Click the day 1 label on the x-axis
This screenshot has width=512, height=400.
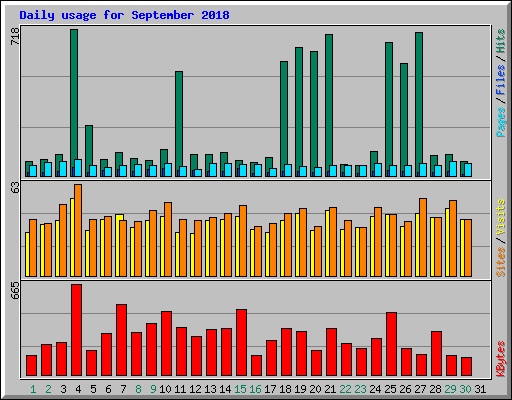pyautogui.click(x=33, y=389)
